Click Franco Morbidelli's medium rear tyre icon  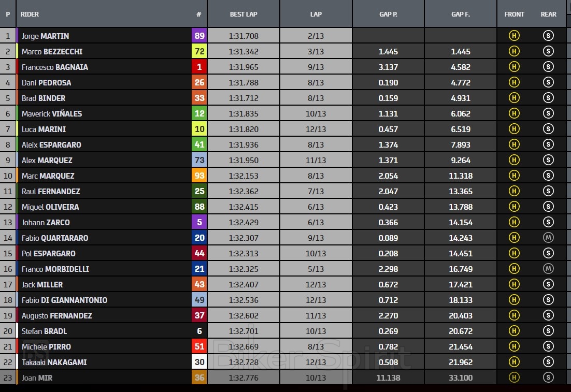(548, 269)
